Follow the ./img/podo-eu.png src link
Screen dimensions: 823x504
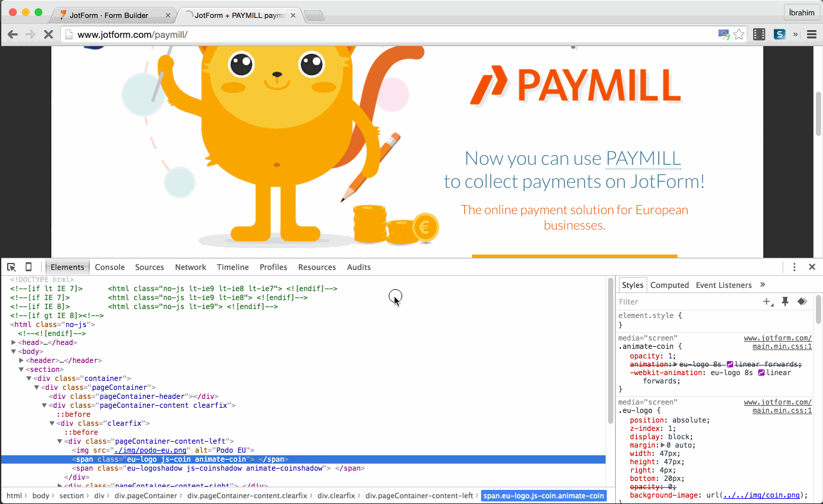pyautogui.click(x=151, y=451)
